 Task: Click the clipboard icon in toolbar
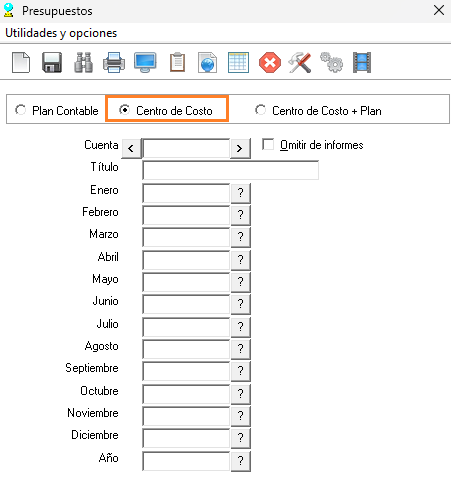pyautogui.click(x=177, y=62)
